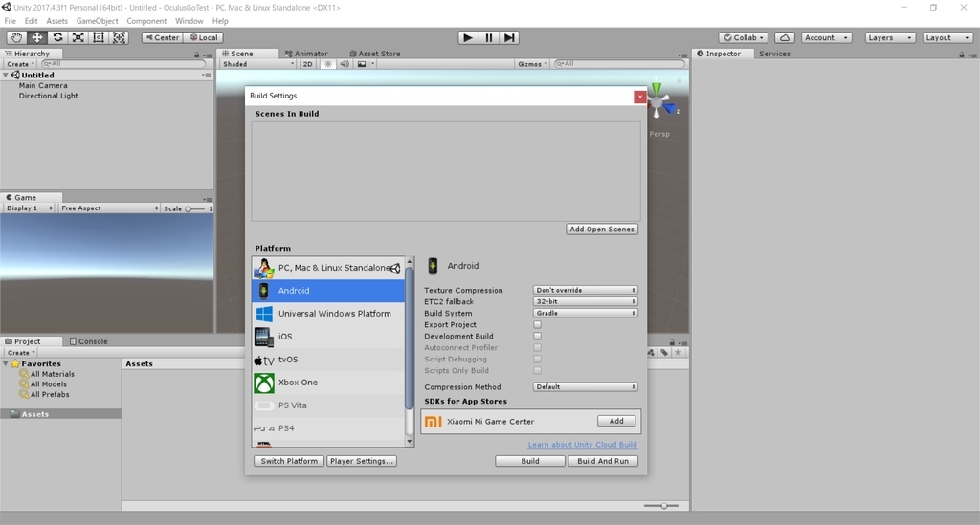The width and height of the screenshot is (980, 525).
Task: Open the GameObject menu
Action: pyautogui.click(x=97, y=21)
